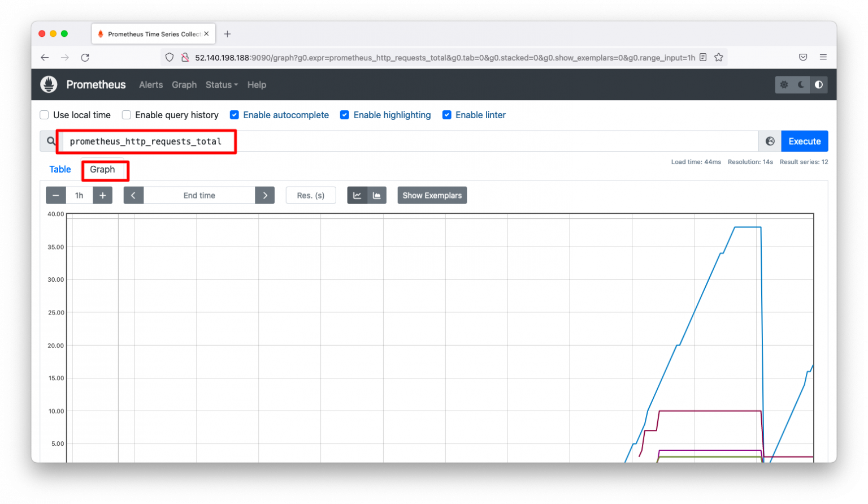Click the auto theme contrast icon
868x504 pixels.
pos(818,84)
